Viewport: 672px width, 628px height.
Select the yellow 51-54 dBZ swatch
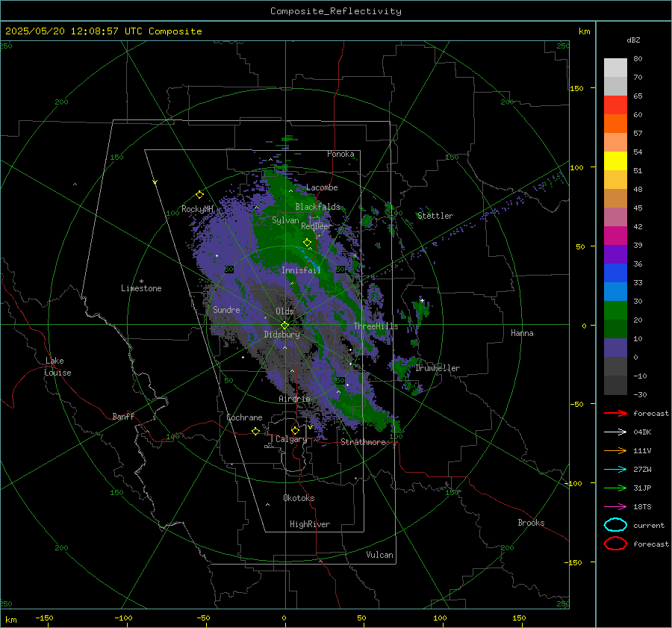coord(615,161)
